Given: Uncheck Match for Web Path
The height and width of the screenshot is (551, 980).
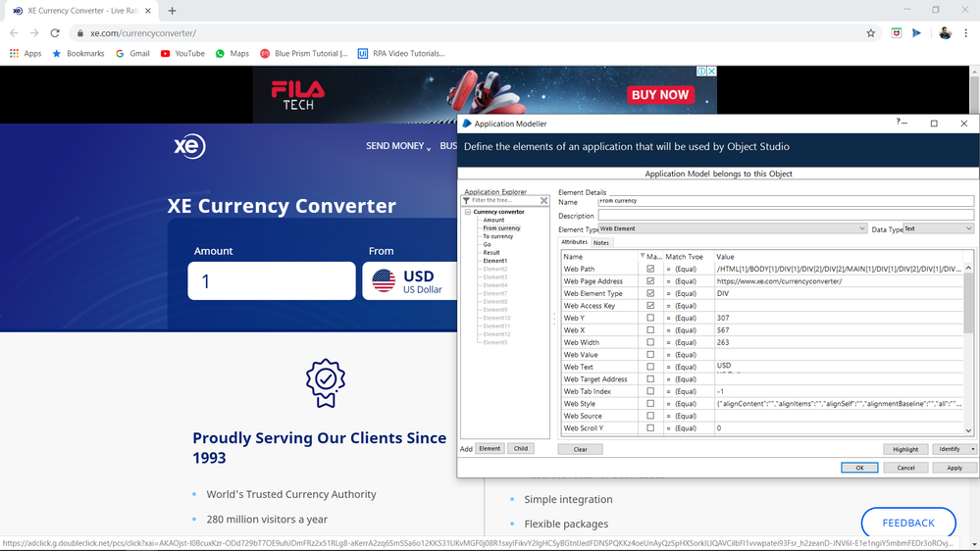Looking at the screenshot, I should pos(650,269).
